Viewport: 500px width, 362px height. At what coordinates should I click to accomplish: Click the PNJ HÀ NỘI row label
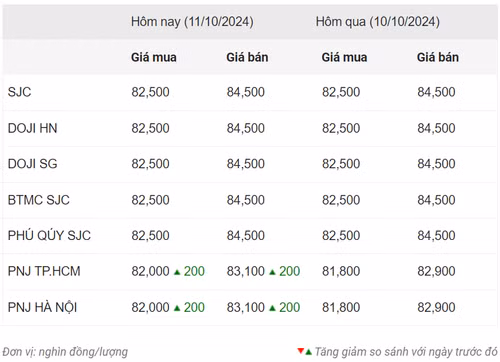point(42,307)
